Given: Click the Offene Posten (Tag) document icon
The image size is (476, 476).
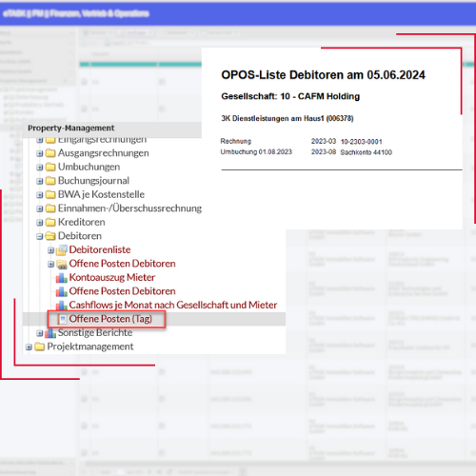Looking at the screenshot, I should click(x=63, y=319).
